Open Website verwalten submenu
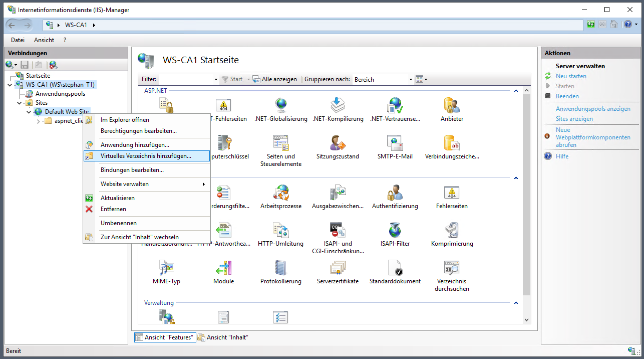Image resolution: width=644 pixels, height=359 pixels. pyautogui.click(x=147, y=184)
